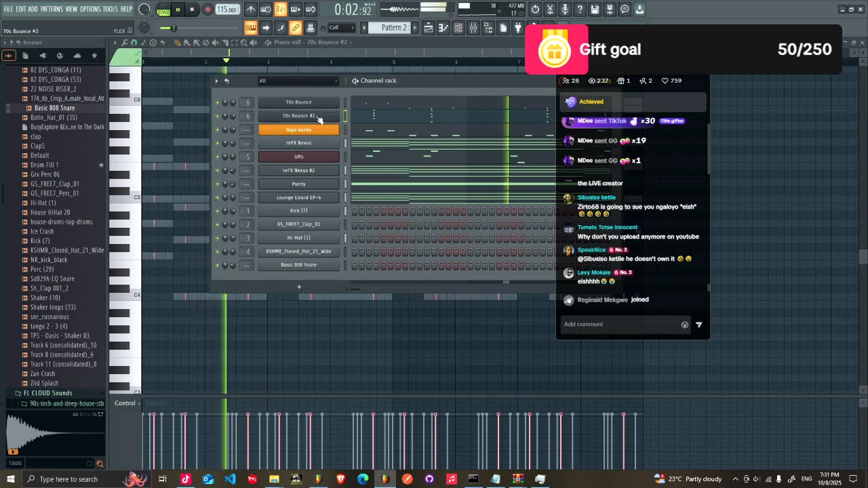The width and height of the screenshot is (868, 488).
Task: Click the record button
Action: [x=208, y=9]
